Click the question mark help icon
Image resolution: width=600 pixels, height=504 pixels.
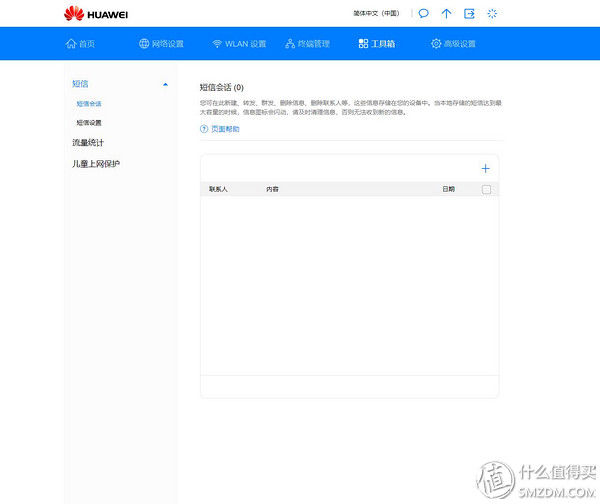coord(204,129)
